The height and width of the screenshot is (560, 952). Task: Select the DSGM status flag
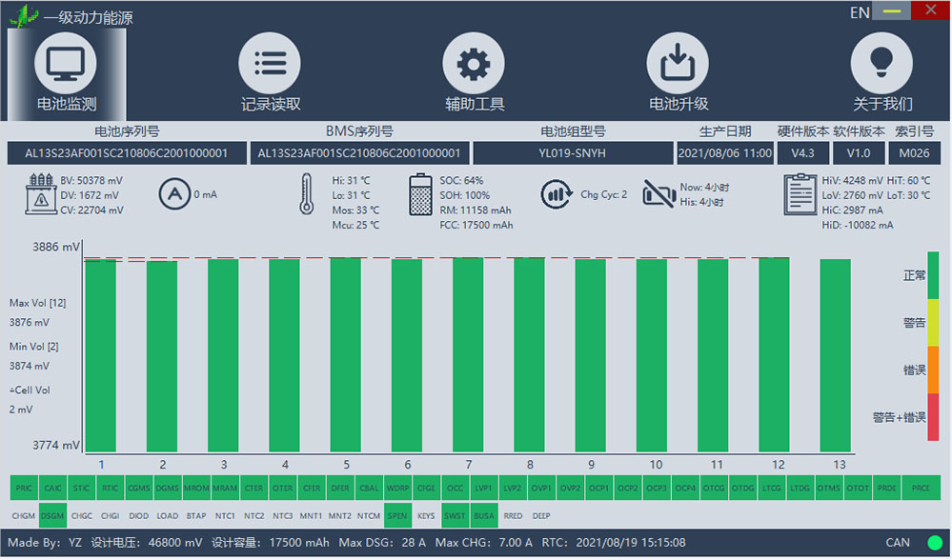52,517
